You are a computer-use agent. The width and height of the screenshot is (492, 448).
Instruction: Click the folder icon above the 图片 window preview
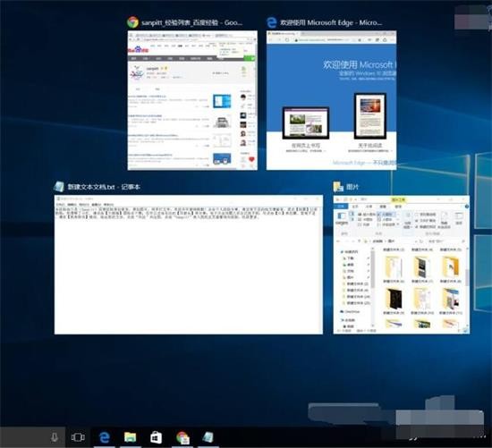(338, 187)
